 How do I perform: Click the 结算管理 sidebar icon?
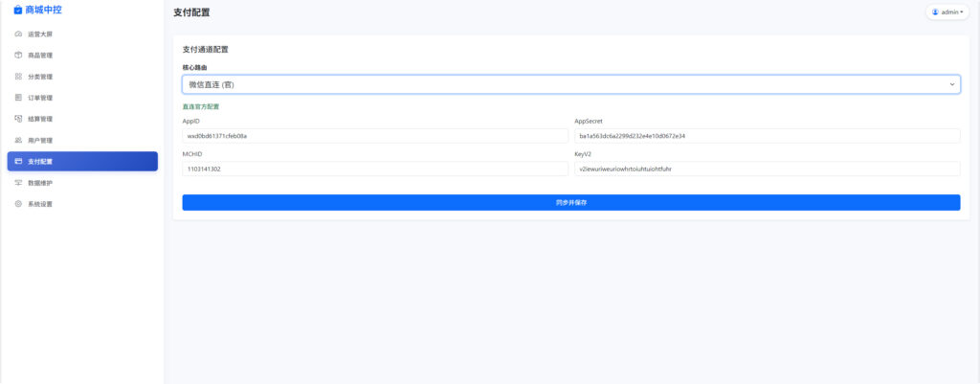point(18,119)
